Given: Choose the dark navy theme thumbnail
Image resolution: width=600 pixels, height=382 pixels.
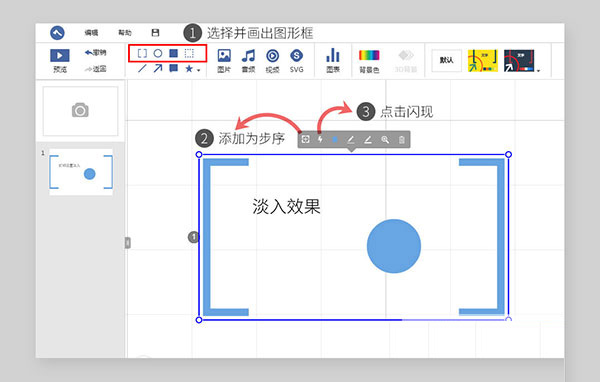Looking at the screenshot, I should [x=519, y=60].
